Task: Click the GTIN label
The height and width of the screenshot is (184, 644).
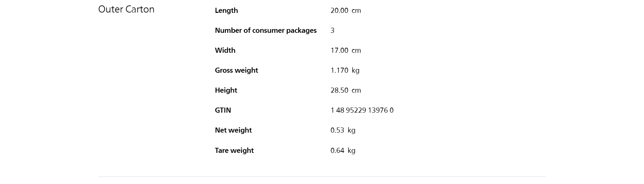Action: point(223,110)
